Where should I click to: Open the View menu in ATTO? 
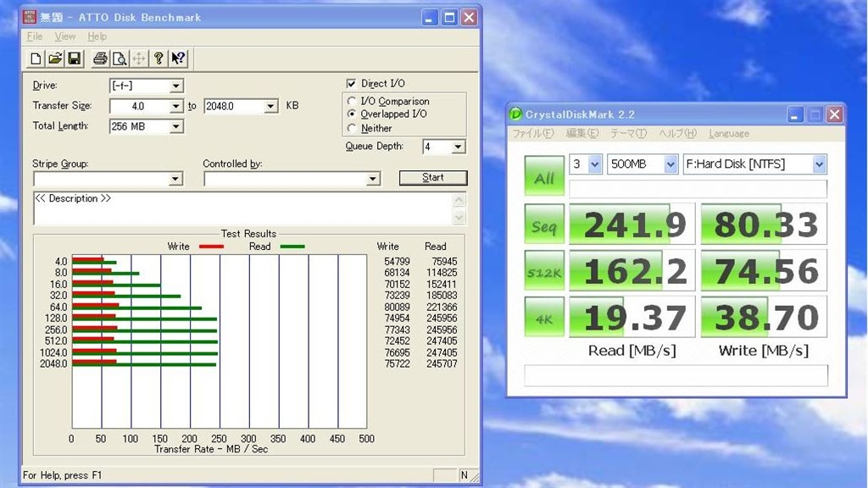tap(64, 36)
